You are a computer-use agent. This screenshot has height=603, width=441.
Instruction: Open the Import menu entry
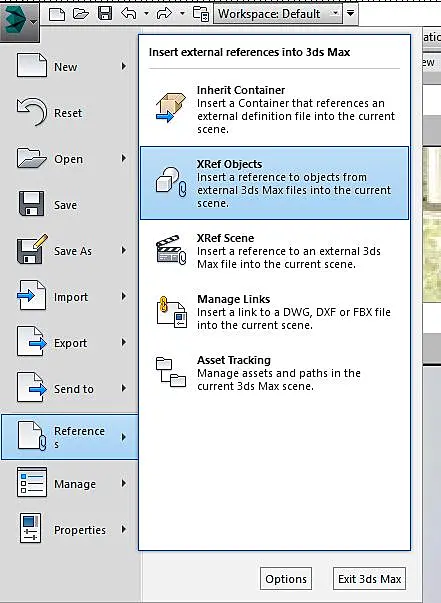click(70, 297)
